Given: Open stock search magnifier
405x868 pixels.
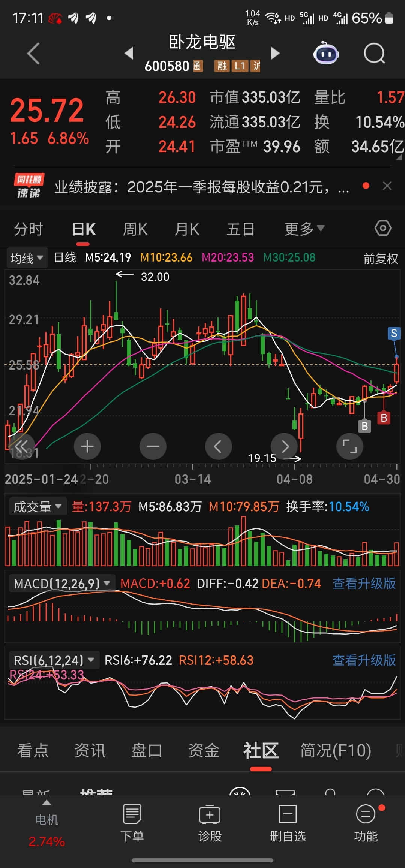Looking at the screenshot, I should click(x=375, y=54).
